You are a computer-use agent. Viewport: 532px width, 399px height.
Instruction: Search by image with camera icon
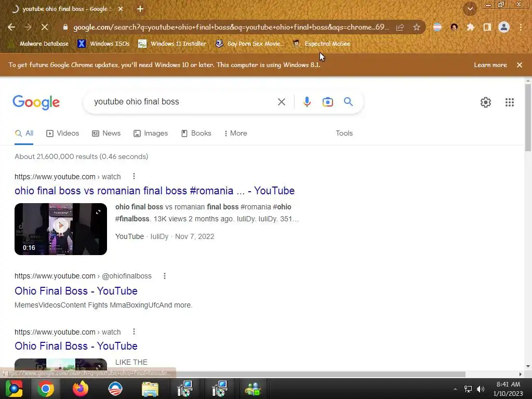[327, 102]
